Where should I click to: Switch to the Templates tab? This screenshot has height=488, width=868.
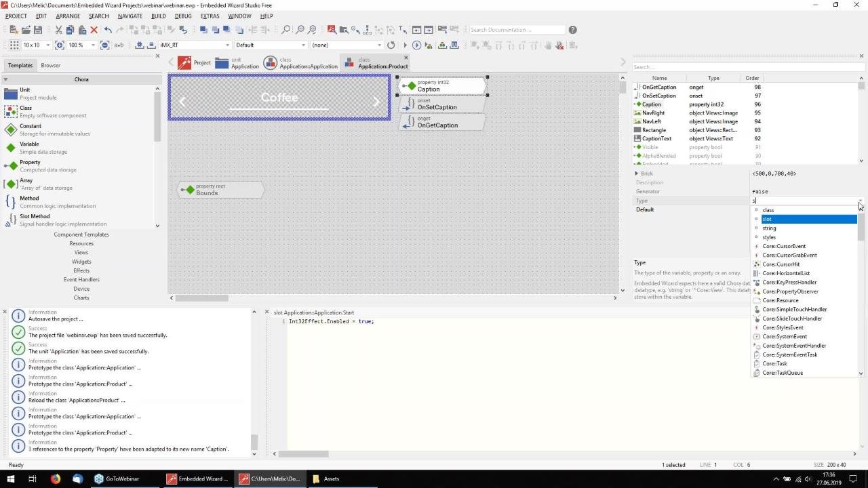[x=20, y=65]
